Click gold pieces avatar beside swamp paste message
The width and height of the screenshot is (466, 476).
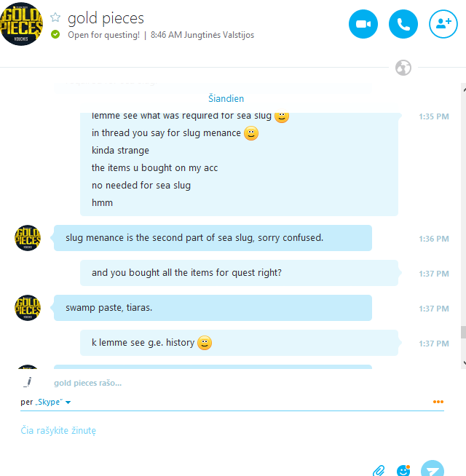pos(28,308)
